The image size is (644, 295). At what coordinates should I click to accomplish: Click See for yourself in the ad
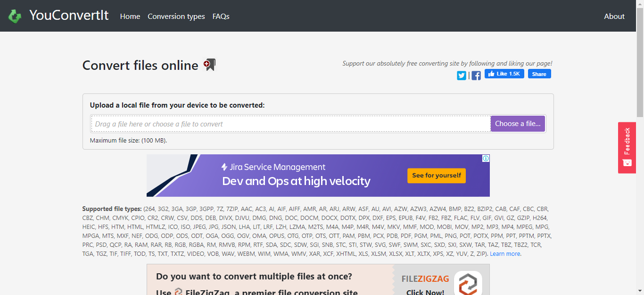point(437,176)
